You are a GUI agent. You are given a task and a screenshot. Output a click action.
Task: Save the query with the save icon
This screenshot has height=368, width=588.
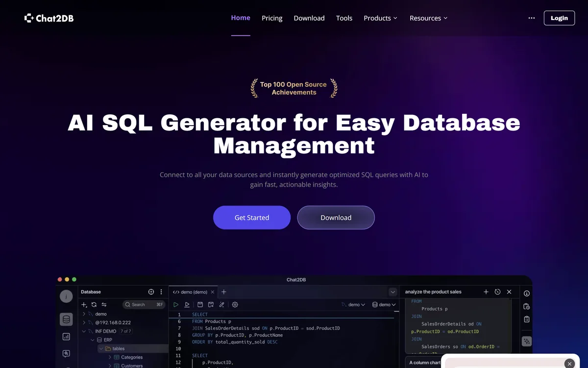click(200, 305)
